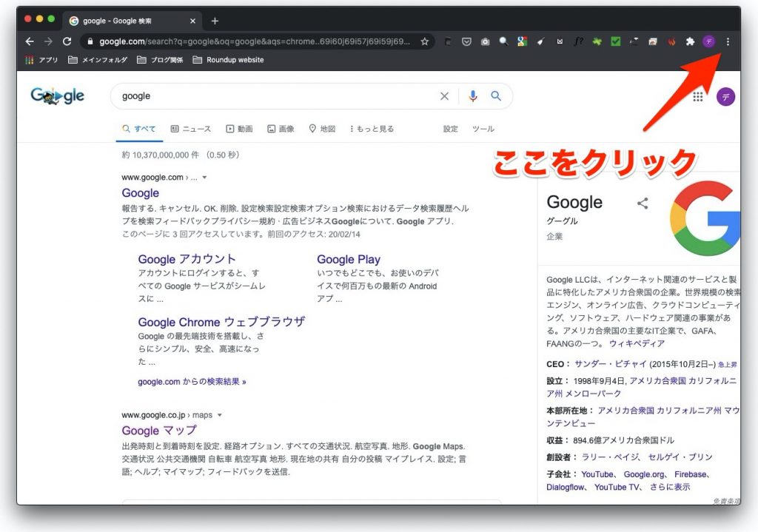
Task: Open the Google Play sitelink
Action: point(349,259)
